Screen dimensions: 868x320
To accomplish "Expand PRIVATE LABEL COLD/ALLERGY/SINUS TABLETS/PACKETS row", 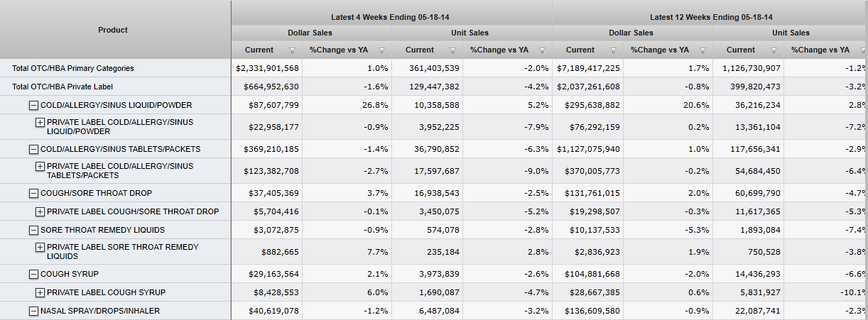I will 40,166.
